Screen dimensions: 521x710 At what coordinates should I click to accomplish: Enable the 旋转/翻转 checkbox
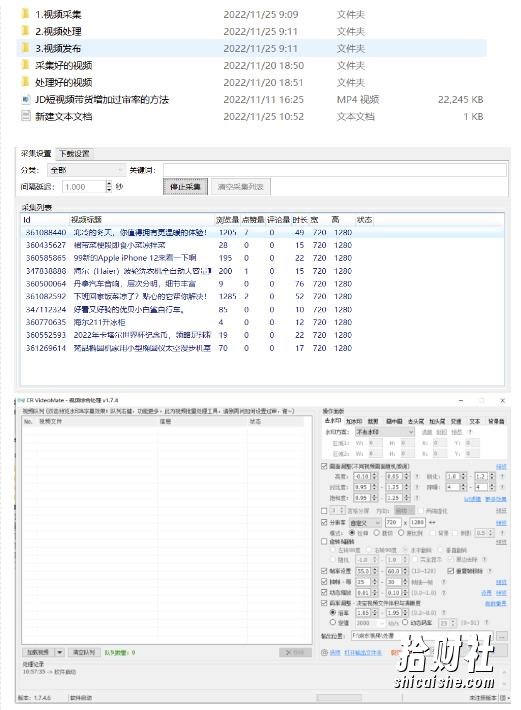324,541
